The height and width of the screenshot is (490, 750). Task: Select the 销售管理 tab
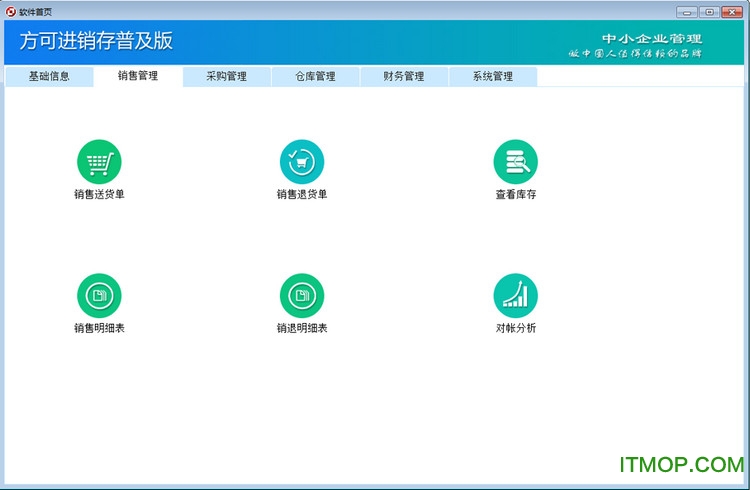coord(138,76)
